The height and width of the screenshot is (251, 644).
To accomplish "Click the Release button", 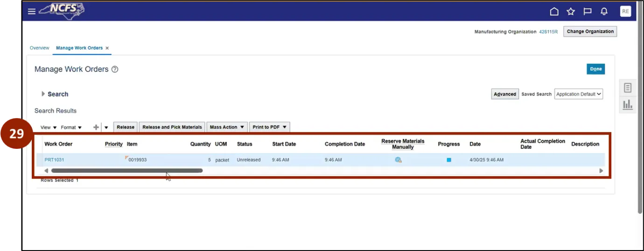I will click(126, 127).
